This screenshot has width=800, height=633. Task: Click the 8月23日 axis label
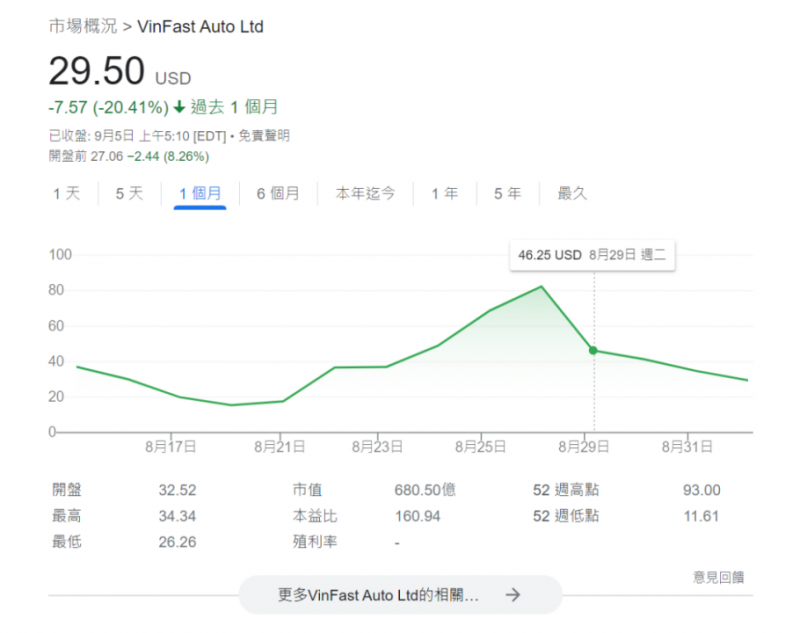(377, 447)
